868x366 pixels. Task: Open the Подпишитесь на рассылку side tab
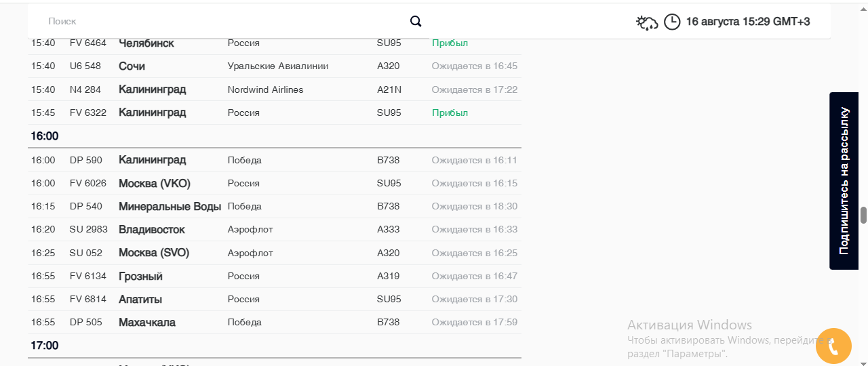coord(848,181)
